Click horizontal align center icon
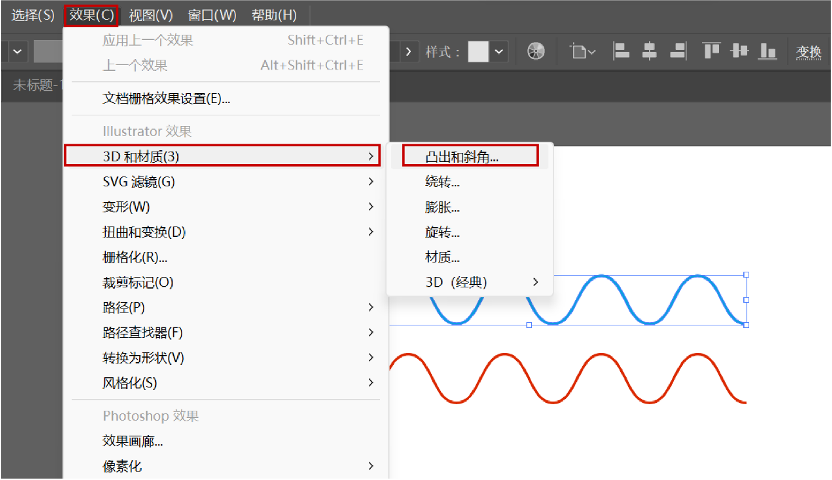 point(649,51)
